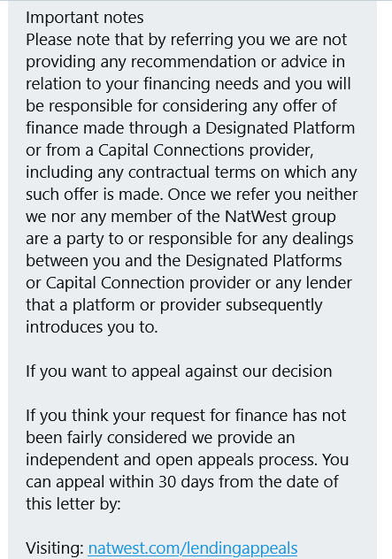Open the natwest.com/lendingappeals link

tap(193, 548)
